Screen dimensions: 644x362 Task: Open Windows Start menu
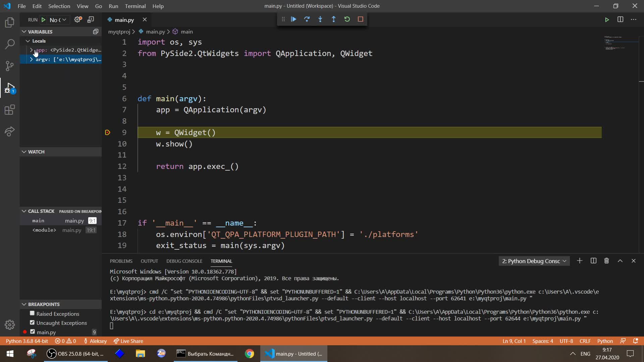(10, 354)
